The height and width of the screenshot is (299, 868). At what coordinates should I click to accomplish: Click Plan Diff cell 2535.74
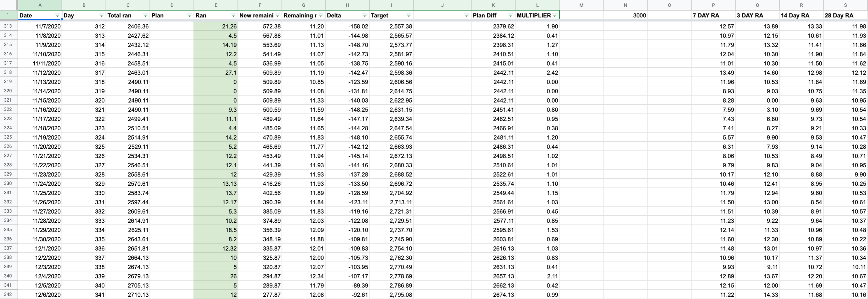click(x=493, y=184)
